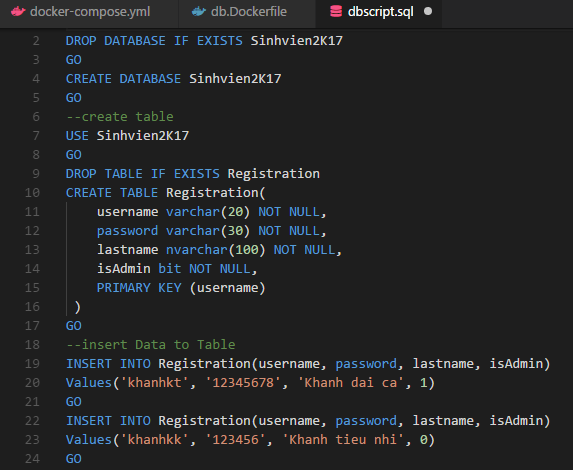Click the '--create table' comment
The image size is (573, 470).
pos(120,117)
